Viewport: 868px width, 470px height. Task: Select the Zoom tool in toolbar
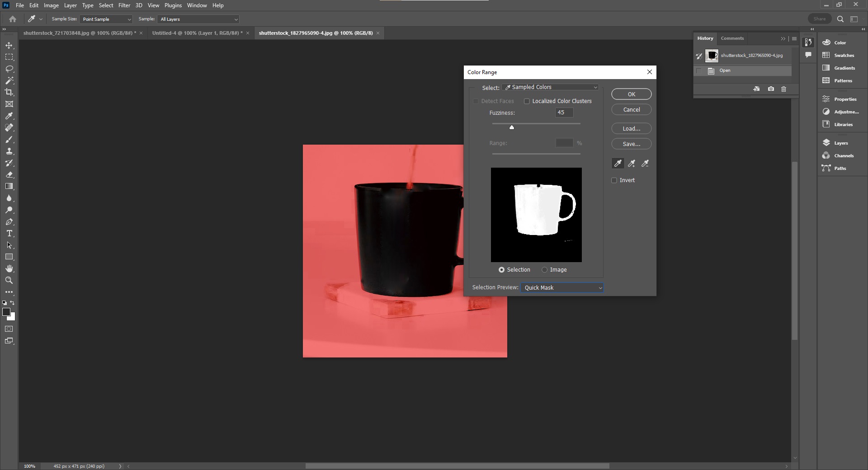(x=9, y=280)
